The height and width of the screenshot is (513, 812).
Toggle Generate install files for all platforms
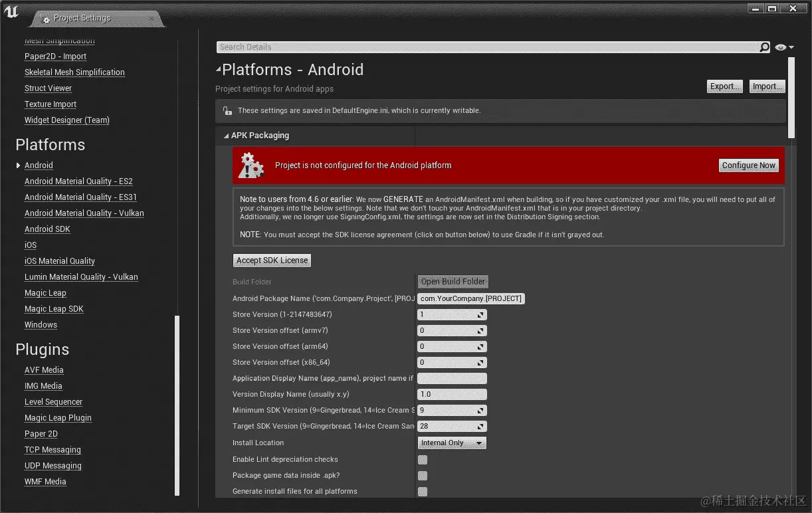click(x=423, y=492)
